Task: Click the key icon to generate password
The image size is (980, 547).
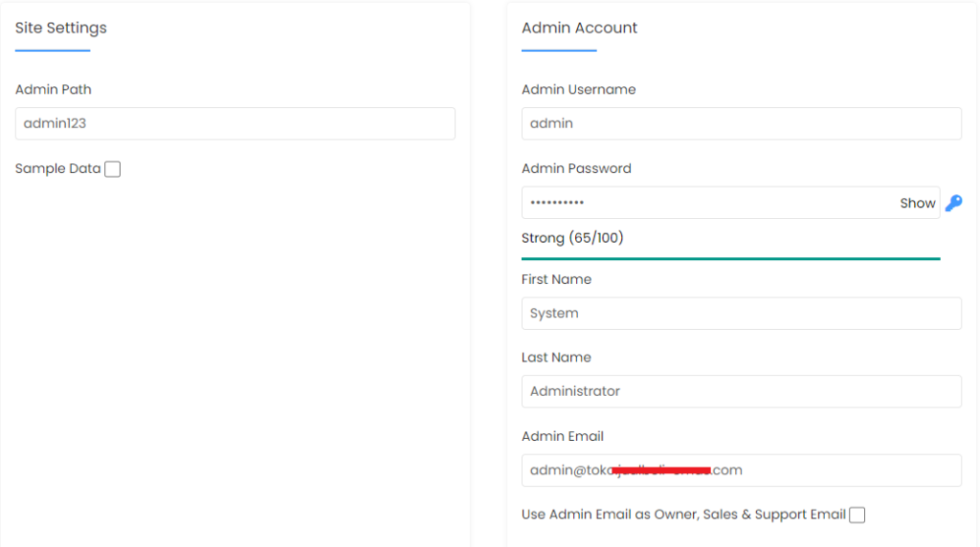Action: click(953, 203)
